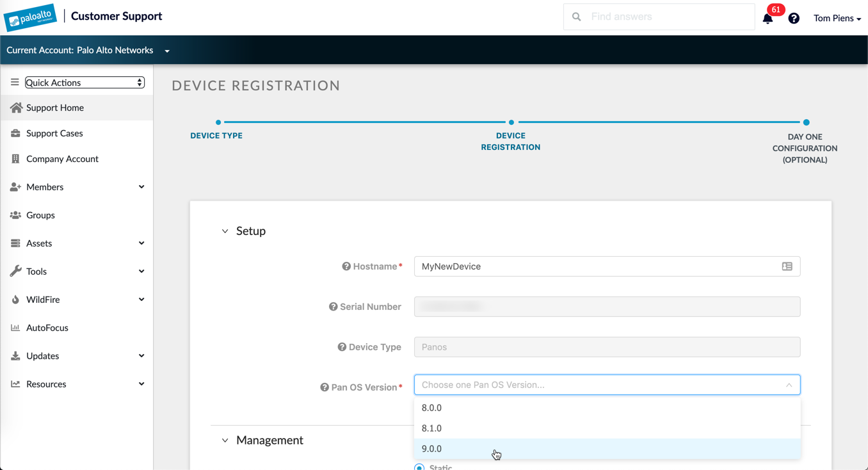The width and height of the screenshot is (868, 470).
Task: Click the hamburger menu icon beside Quick Actions
Action: [x=14, y=82]
